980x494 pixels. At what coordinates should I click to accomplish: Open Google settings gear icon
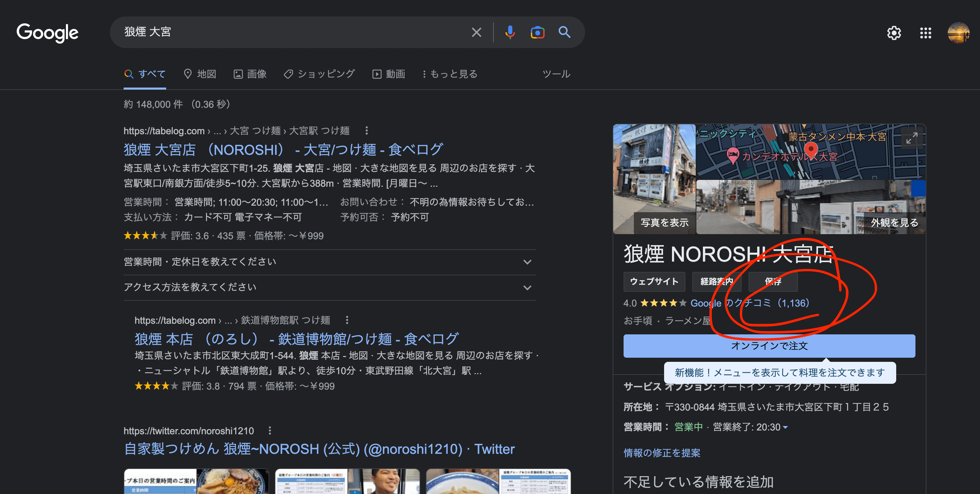[894, 33]
